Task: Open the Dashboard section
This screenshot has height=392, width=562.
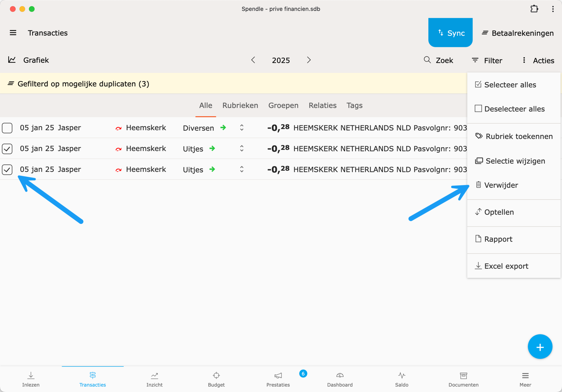Action: (x=340, y=379)
